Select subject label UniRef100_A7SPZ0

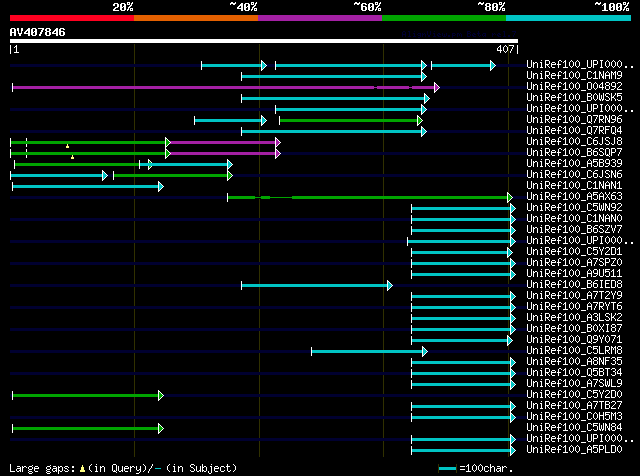[x=574, y=262]
